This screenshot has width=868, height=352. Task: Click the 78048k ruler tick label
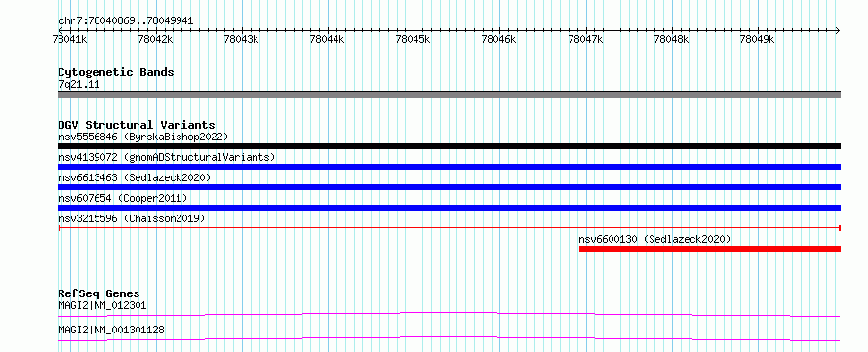click(x=672, y=39)
